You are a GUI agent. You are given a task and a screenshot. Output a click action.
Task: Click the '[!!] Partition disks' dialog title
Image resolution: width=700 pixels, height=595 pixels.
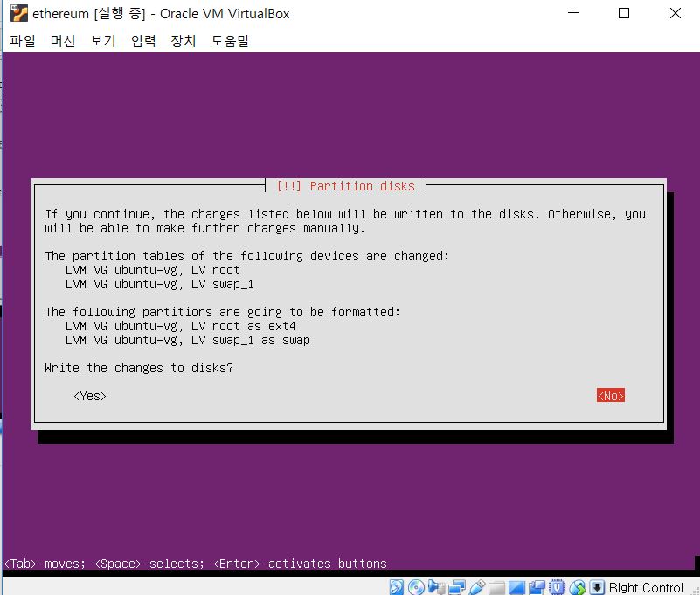(x=345, y=186)
